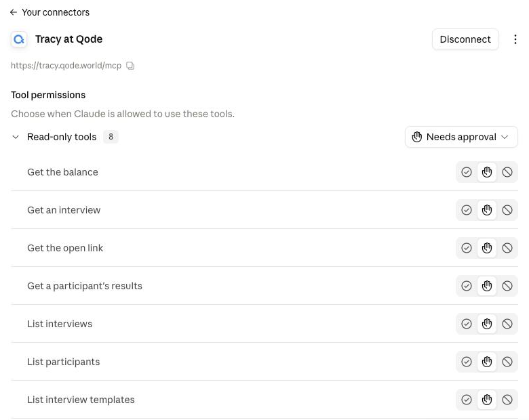This screenshot has height=420, width=529.
Task: Always allow List participants tool
Action: click(467, 362)
